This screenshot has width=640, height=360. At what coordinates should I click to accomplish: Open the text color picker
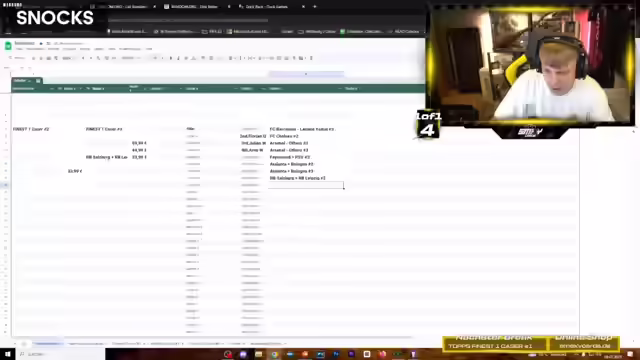point(193,58)
